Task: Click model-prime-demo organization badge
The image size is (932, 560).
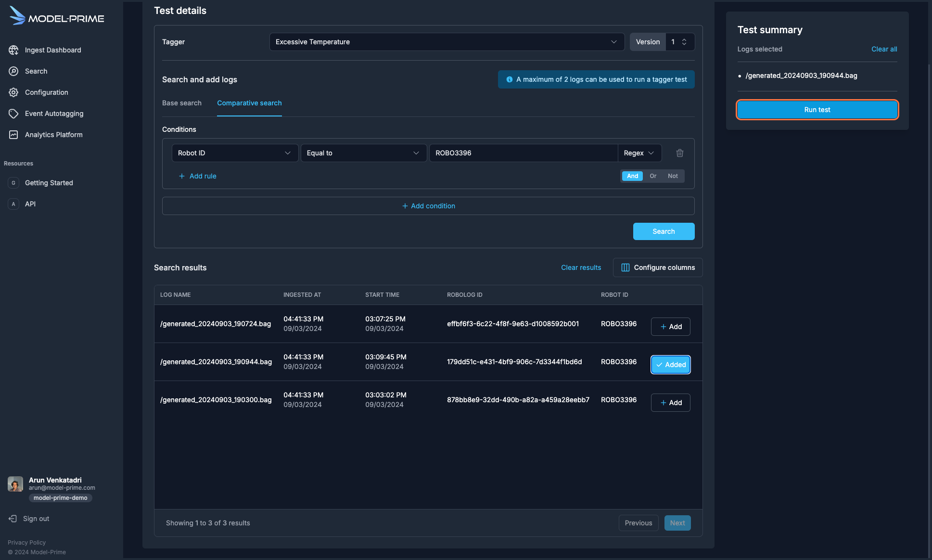Action: point(61,498)
